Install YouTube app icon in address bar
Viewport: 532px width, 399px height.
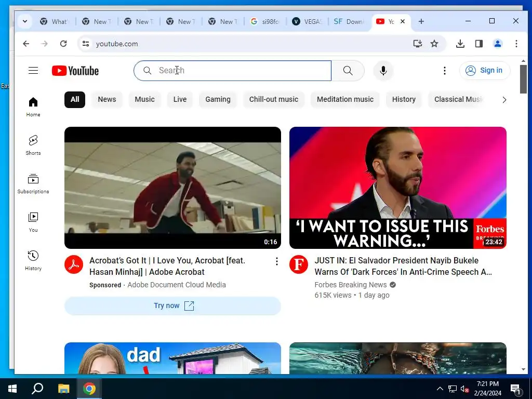pyautogui.click(x=417, y=44)
